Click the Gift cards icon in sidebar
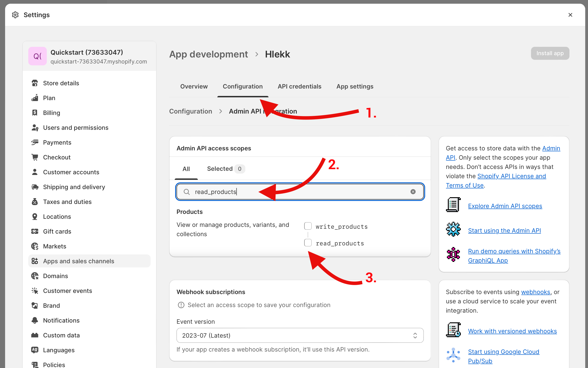 click(35, 232)
